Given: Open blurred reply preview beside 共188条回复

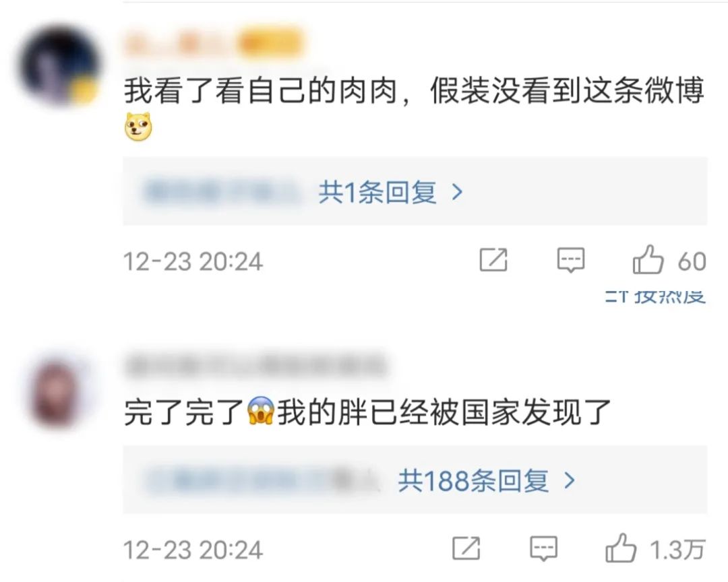Looking at the screenshot, I should point(261,481).
